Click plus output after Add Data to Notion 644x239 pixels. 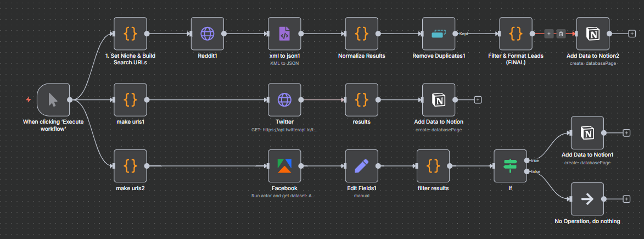click(478, 99)
